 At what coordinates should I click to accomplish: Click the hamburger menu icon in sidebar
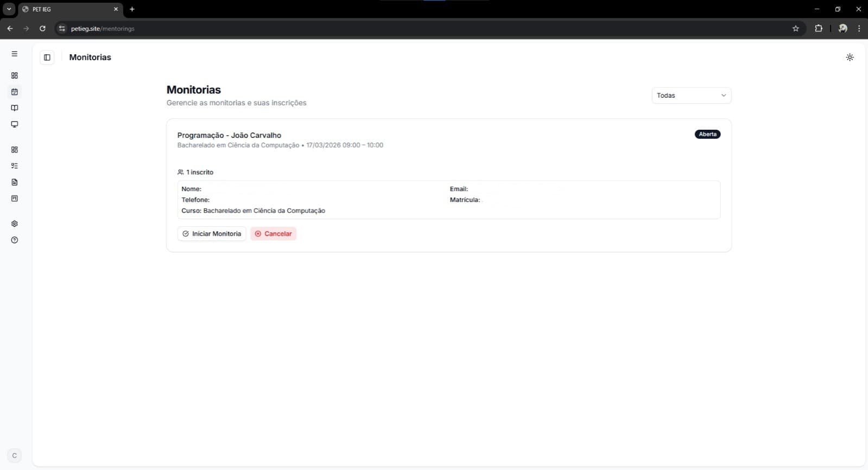click(15, 54)
